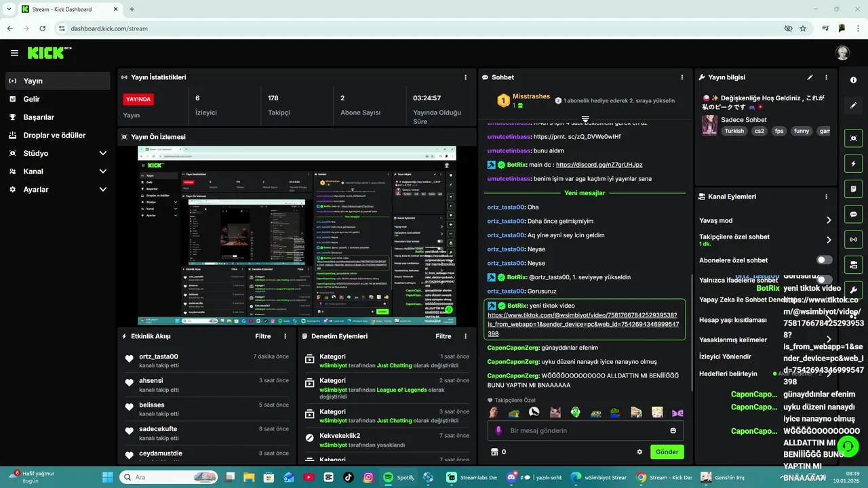Open the discord.gg invite link in chat
The image size is (868, 488).
599,165
